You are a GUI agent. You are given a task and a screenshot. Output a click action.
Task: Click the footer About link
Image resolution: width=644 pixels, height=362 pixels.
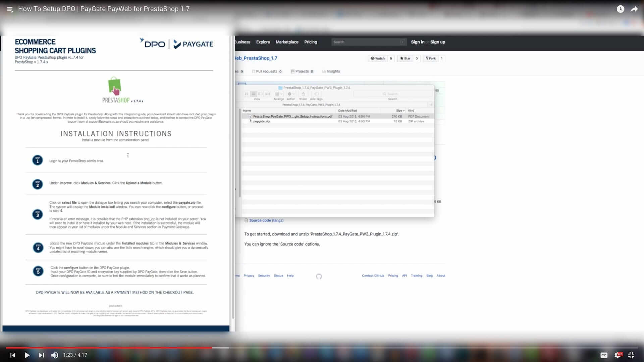(x=441, y=276)
